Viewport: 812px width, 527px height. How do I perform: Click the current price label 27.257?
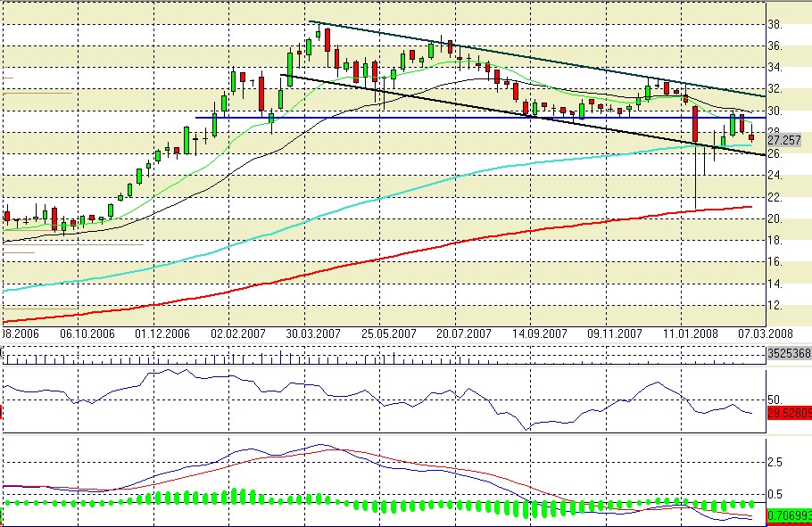point(784,140)
